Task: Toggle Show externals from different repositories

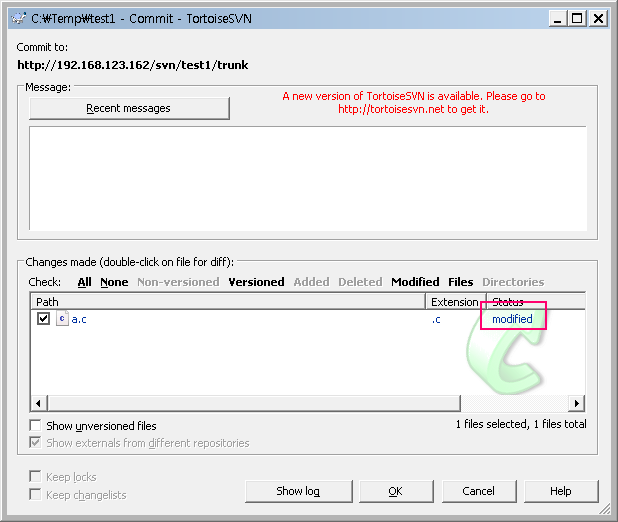Action: 35,442
